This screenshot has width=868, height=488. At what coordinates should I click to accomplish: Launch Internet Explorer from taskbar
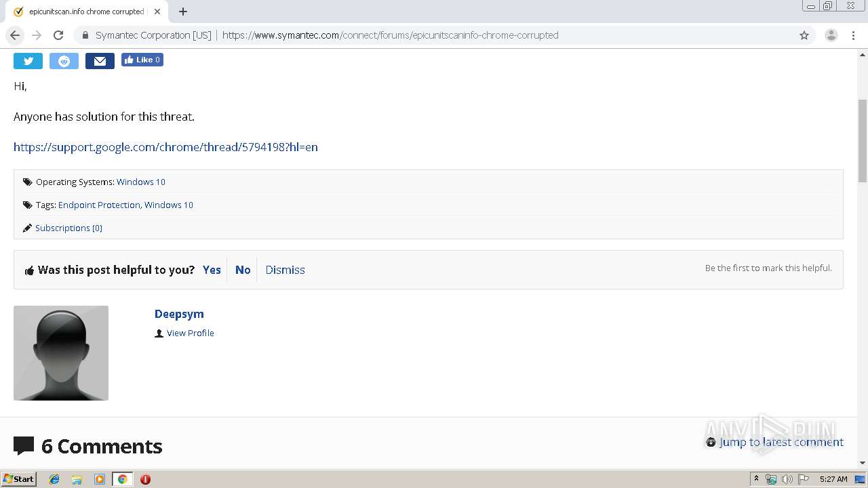tap(54, 479)
